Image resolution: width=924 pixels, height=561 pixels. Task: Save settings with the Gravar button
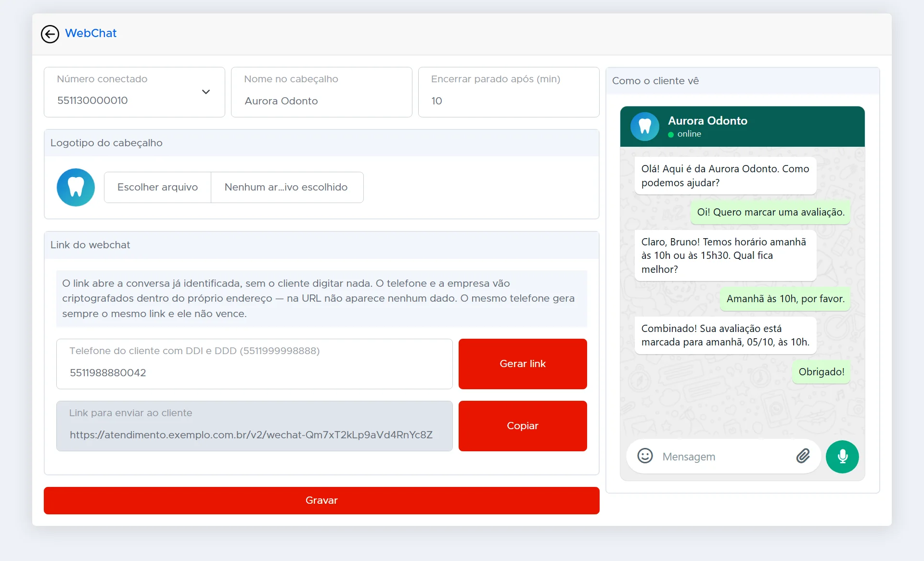[x=321, y=500]
